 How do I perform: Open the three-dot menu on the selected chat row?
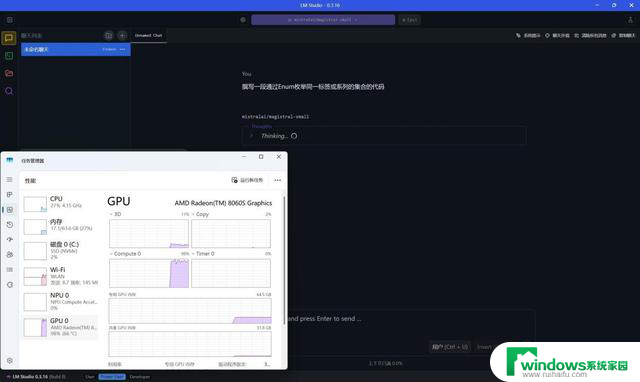(x=122, y=49)
